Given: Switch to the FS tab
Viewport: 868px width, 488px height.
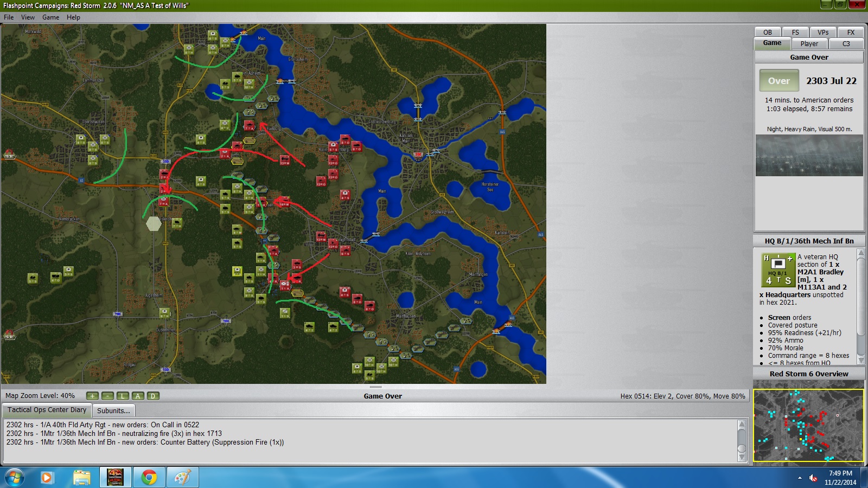Looking at the screenshot, I should tap(795, 33).
